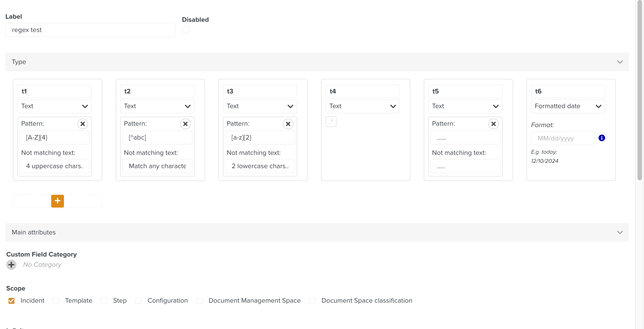Image resolution: width=644 pixels, height=329 pixels.
Task: Click the t5 name field
Action: click(x=465, y=91)
